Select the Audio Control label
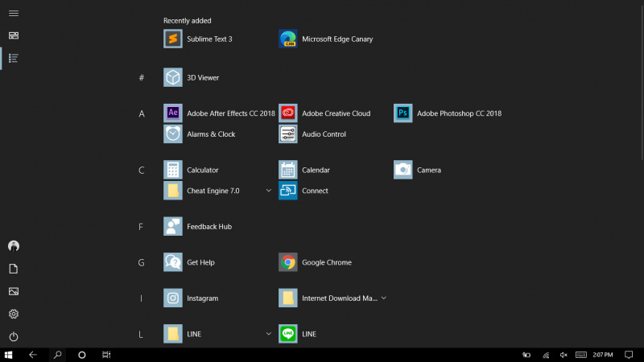 (x=324, y=134)
